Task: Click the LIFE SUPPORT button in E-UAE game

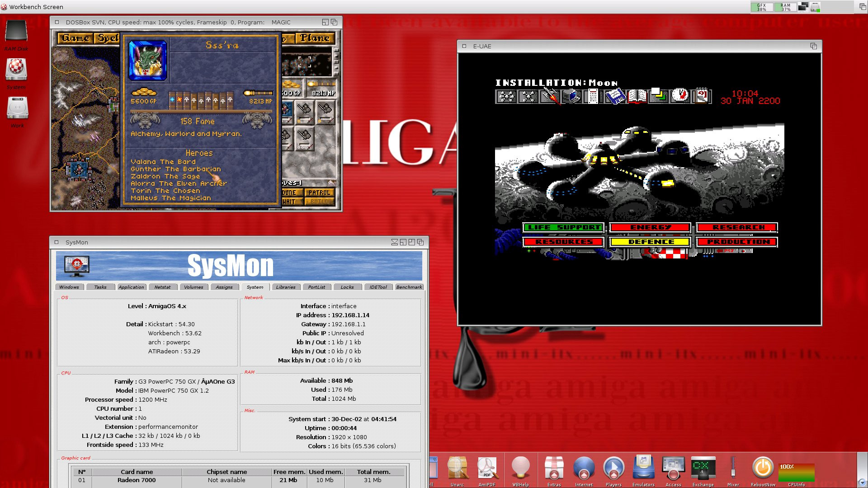Action: (563, 227)
